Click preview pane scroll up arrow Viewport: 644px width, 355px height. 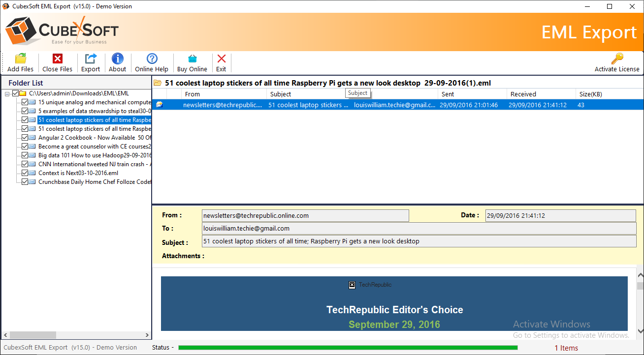pos(640,275)
